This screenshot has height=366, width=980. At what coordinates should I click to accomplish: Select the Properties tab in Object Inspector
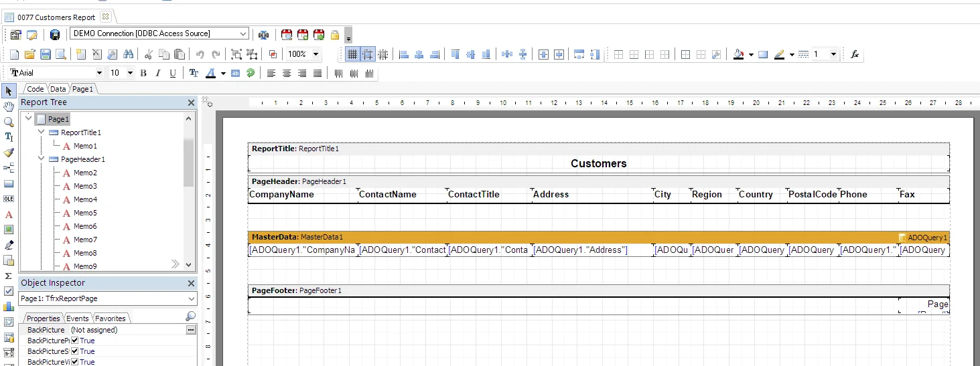click(43, 318)
